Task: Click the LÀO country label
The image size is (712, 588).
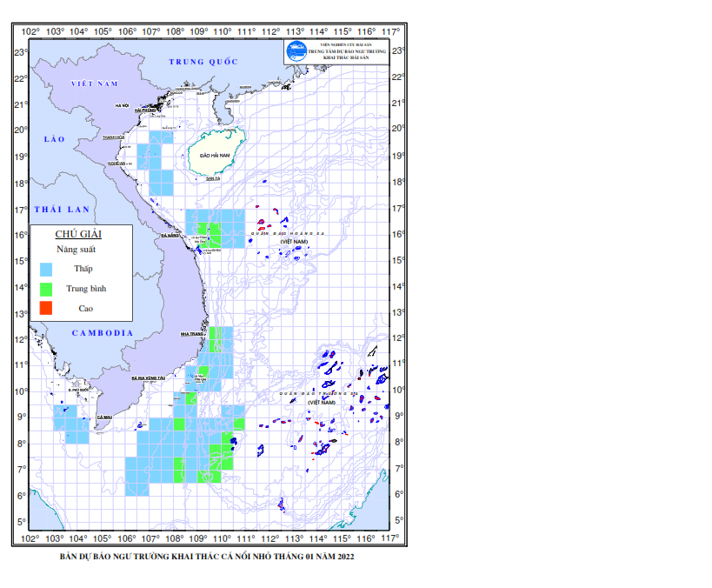Action: pyautogui.click(x=55, y=139)
